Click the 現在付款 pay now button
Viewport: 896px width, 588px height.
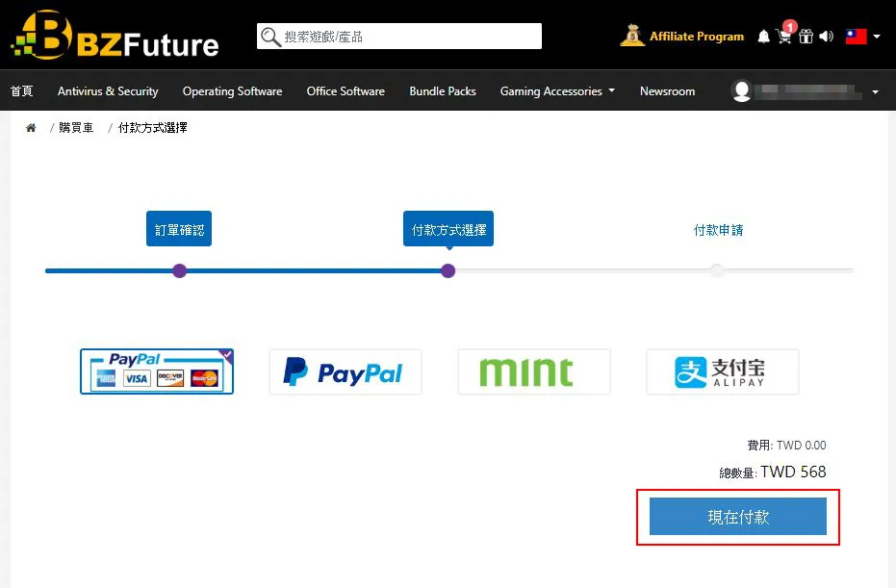point(738,517)
